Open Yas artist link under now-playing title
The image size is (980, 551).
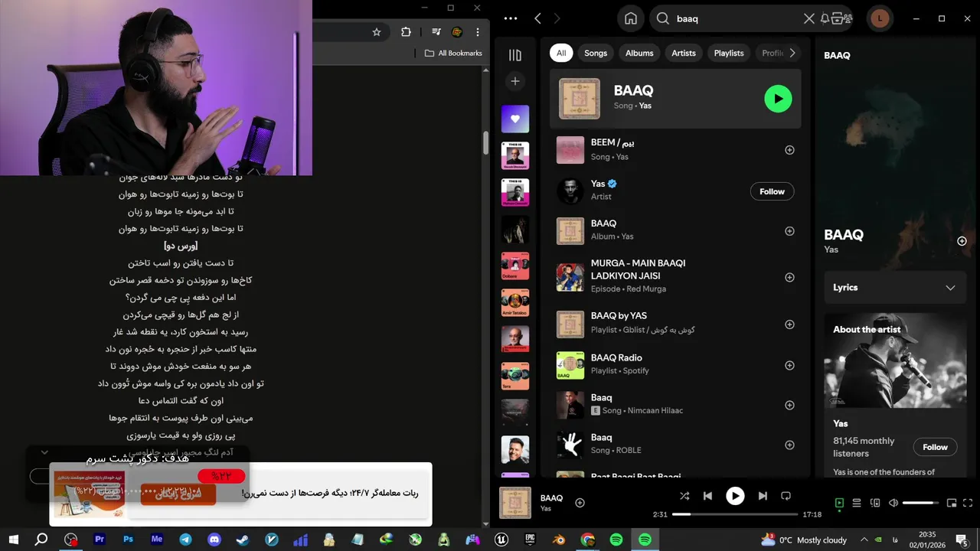[546, 508]
